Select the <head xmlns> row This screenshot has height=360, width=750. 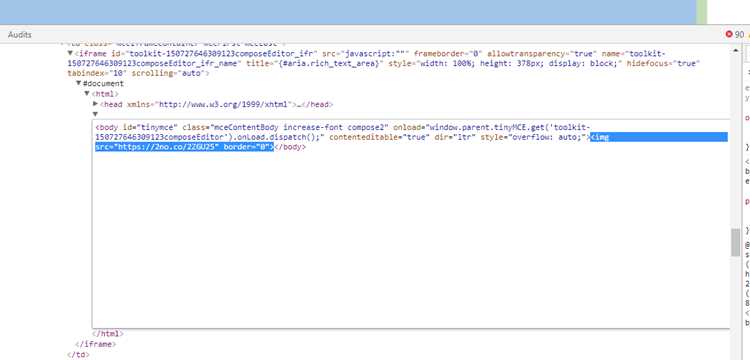(x=216, y=104)
